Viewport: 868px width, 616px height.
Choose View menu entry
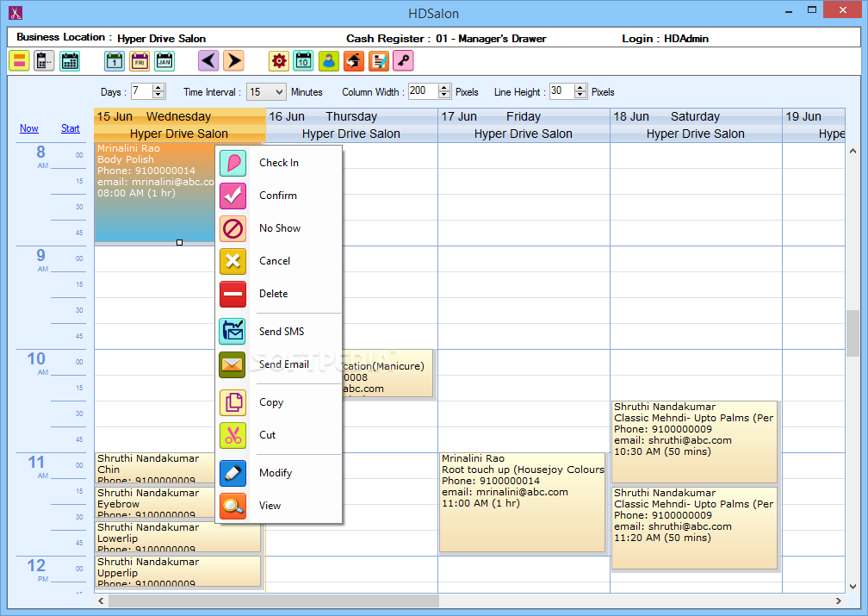click(279, 505)
